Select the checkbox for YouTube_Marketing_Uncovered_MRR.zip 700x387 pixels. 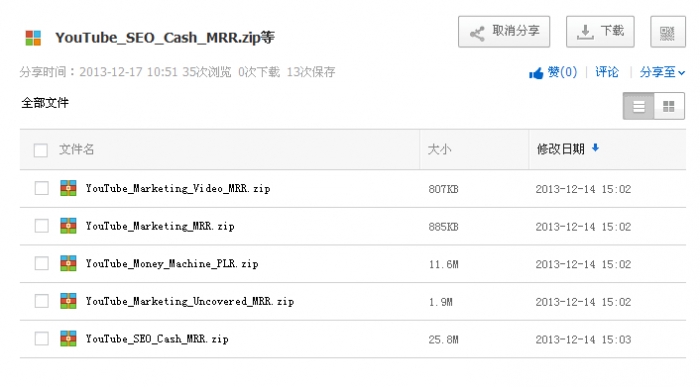(x=42, y=301)
